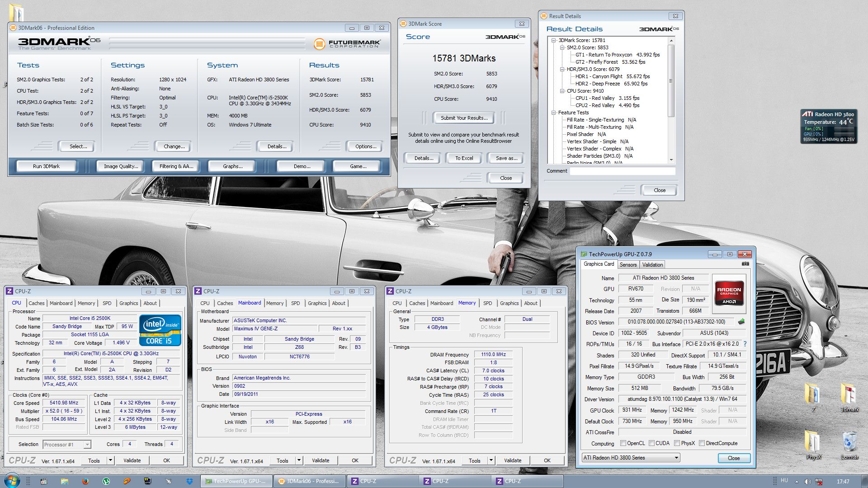Select HDR2 - Deep Freeze result row

tap(611, 84)
